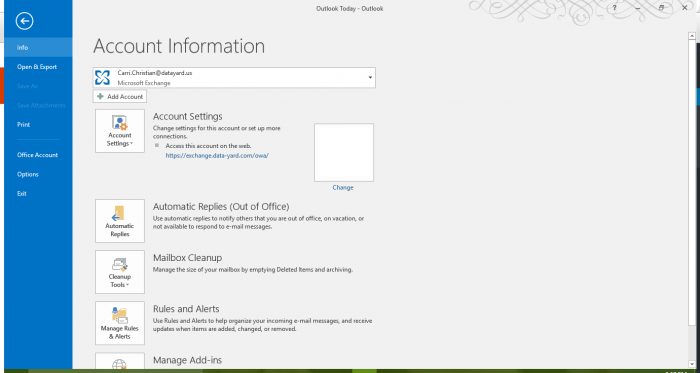The image size is (700, 373).
Task: Open the Automatic Replies tile
Action: tap(120, 221)
